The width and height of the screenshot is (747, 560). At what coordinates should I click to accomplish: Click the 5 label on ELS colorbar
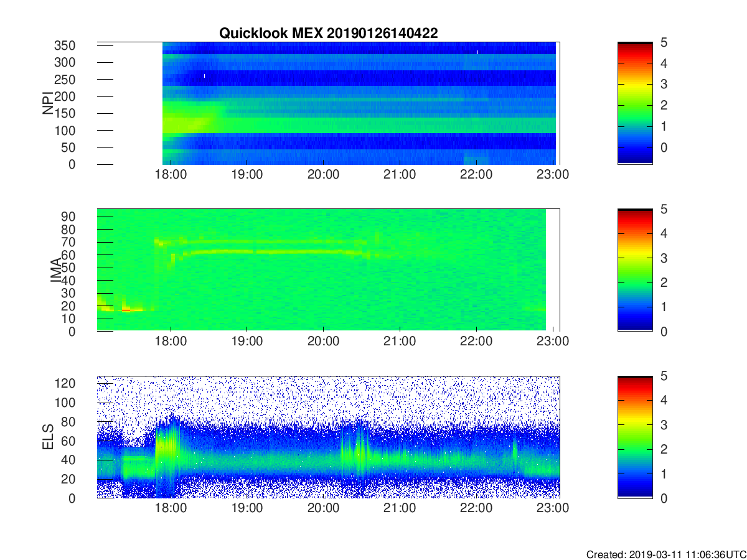(664, 376)
